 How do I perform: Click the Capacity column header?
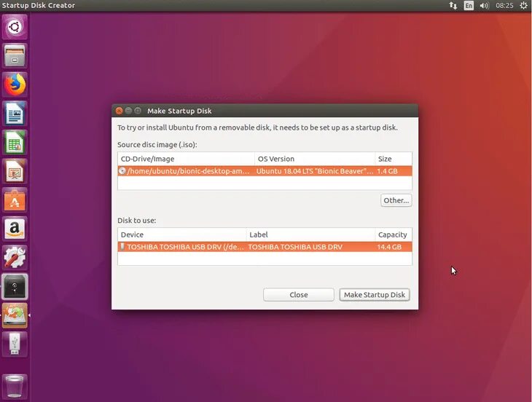coord(394,234)
